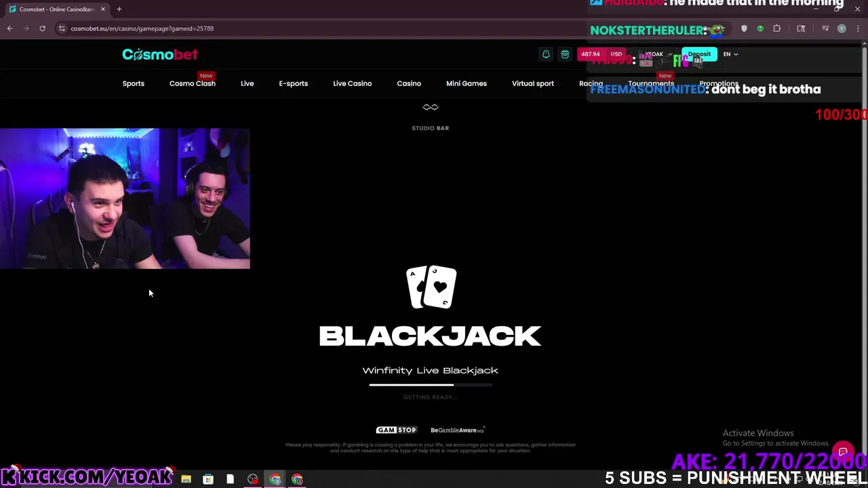Click the streamer webcam overlay
This screenshot has width=868, height=488.
point(125,199)
